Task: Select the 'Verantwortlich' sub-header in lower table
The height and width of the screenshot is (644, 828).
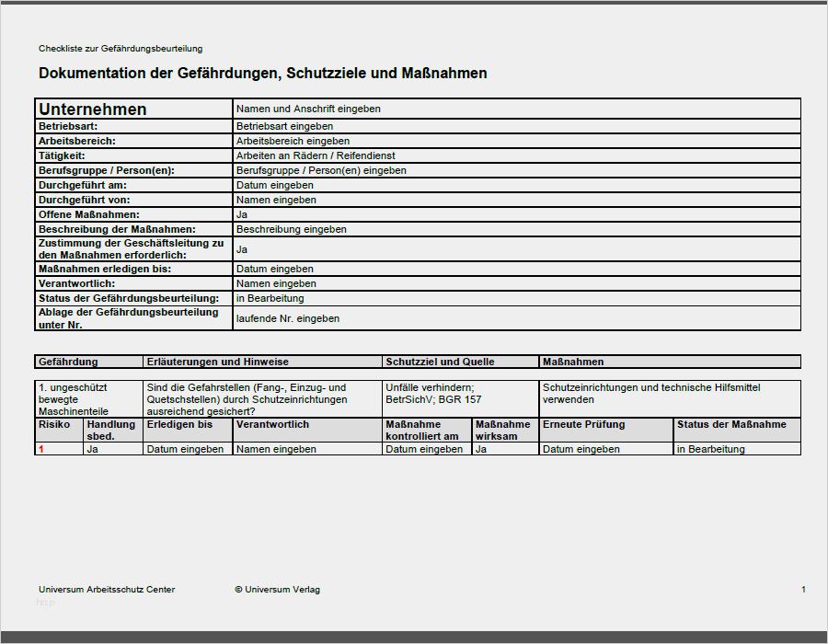Action: click(307, 431)
